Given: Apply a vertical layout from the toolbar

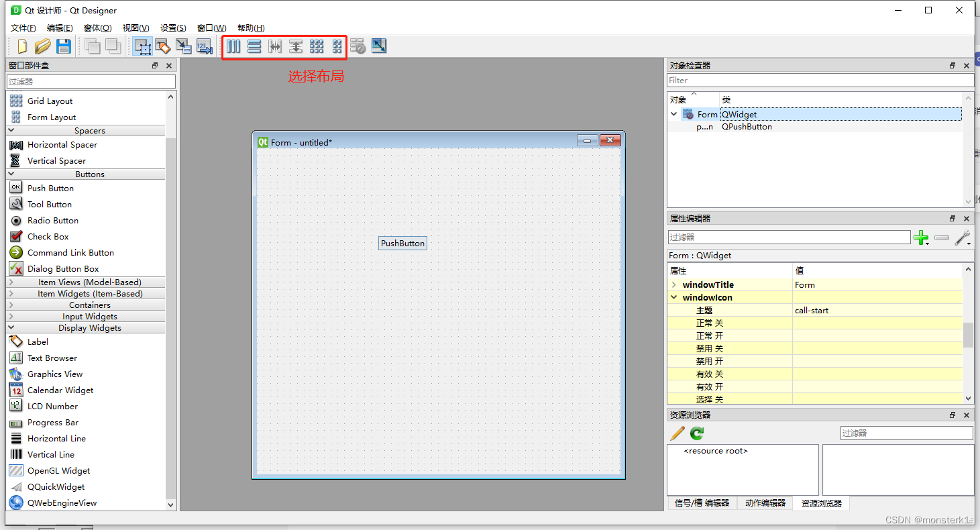Looking at the screenshot, I should [254, 46].
